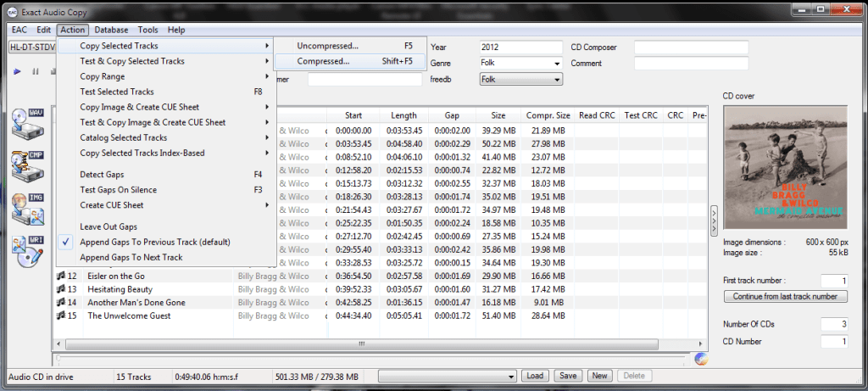Viewport: 868px width, 391px height.
Task: Open the Edit menu
Action: (44, 30)
